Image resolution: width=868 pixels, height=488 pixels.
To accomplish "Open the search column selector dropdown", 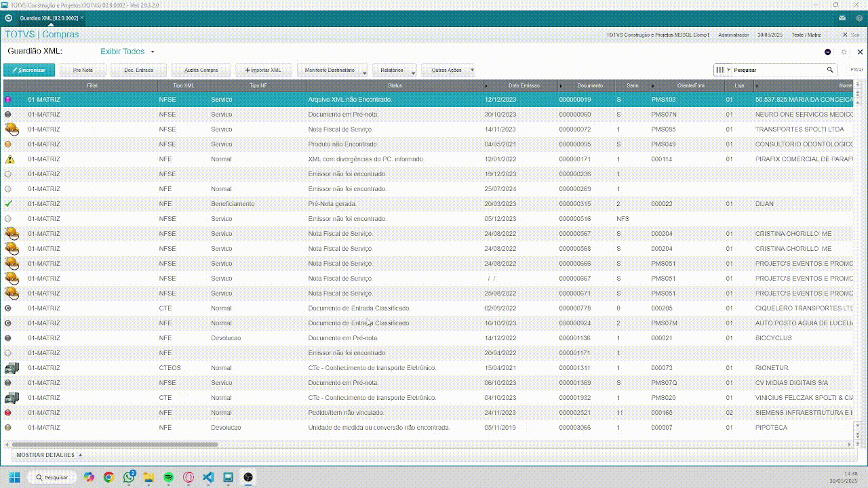I will [723, 70].
